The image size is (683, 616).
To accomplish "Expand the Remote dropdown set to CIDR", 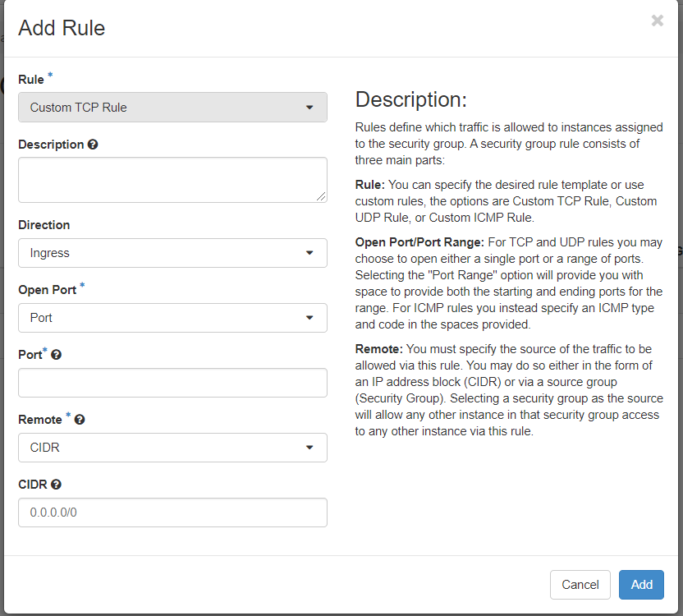I will tap(172, 448).
